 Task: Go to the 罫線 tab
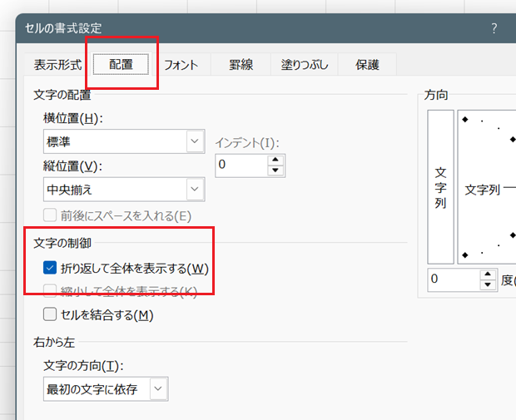(x=241, y=65)
